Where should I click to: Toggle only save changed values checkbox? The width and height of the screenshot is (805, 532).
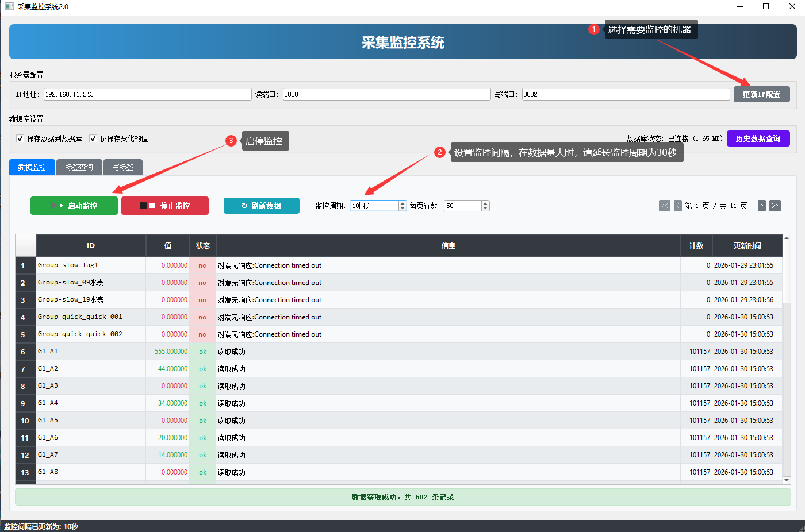click(93, 138)
